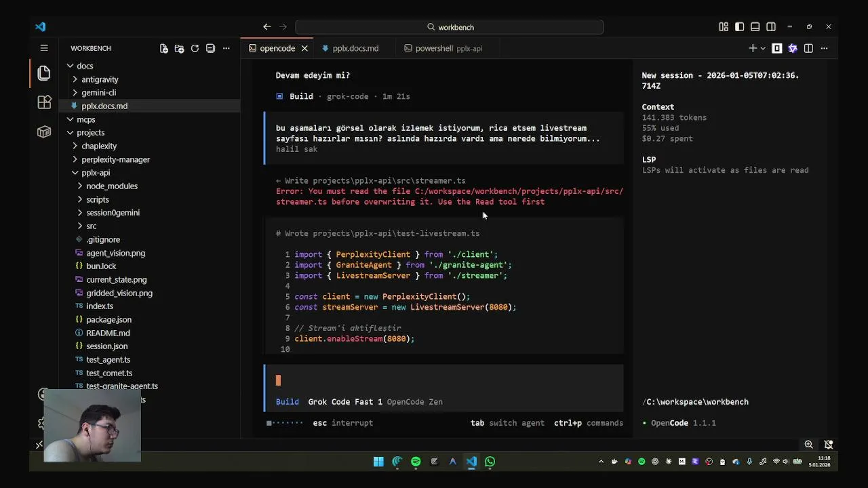This screenshot has height=488, width=868.
Task: Click the 'tab switch agent' hint
Action: click(507, 423)
